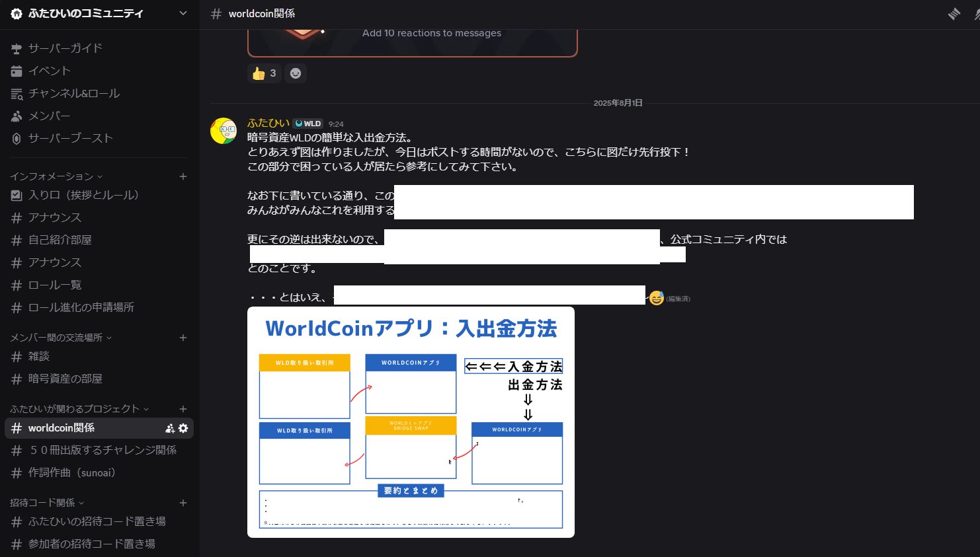The height and width of the screenshot is (557, 980).
Task: Click the Add 10 reactions to messages card
Action: [413, 42]
